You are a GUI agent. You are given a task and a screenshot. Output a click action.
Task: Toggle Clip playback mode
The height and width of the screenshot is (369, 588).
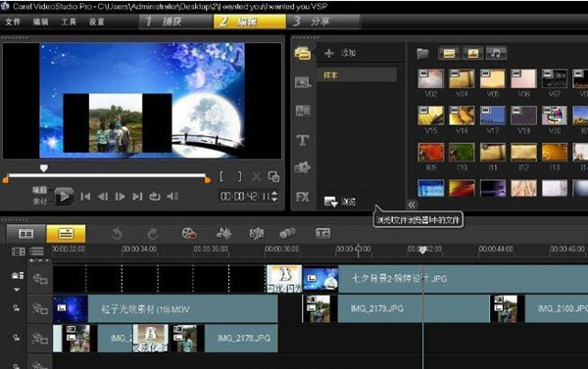point(39,202)
